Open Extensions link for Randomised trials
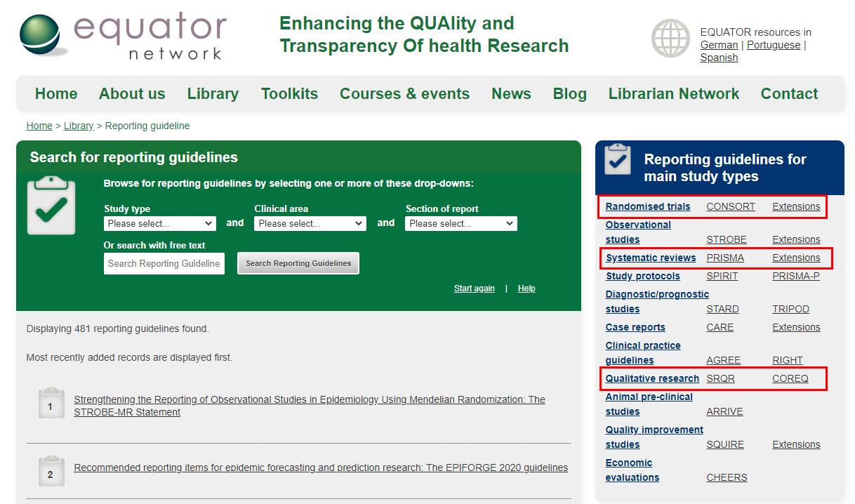Image resolution: width=855 pixels, height=504 pixels. click(x=796, y=206)
